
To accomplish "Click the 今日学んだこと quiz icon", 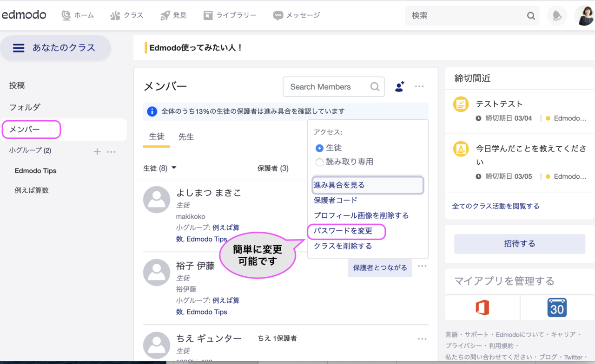I will [461, 149].
